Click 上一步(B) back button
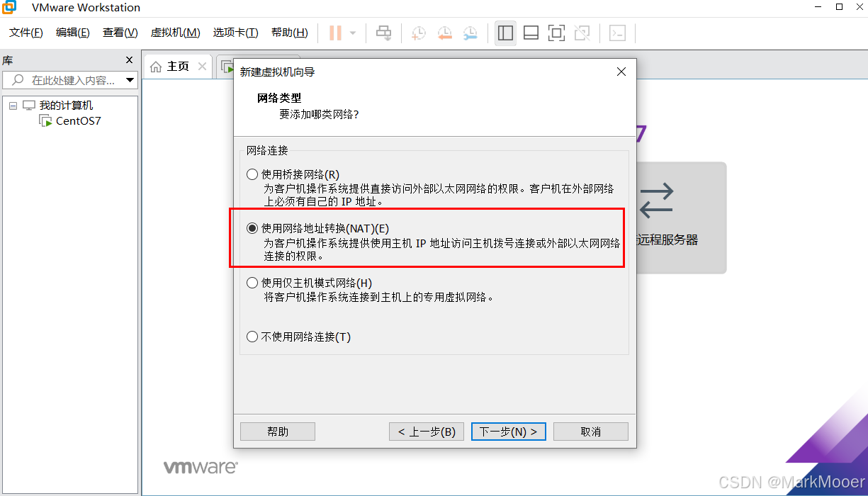868x496 pixels. click(427, 432)
